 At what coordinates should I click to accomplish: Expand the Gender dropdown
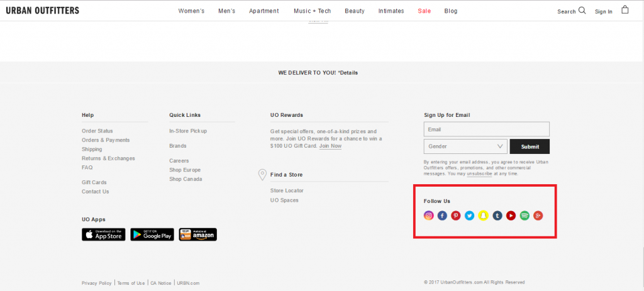(x=465, y=146)
